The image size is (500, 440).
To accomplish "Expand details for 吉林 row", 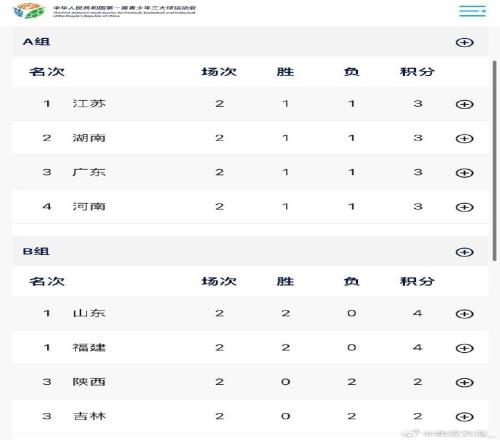I will click(465, 417).
